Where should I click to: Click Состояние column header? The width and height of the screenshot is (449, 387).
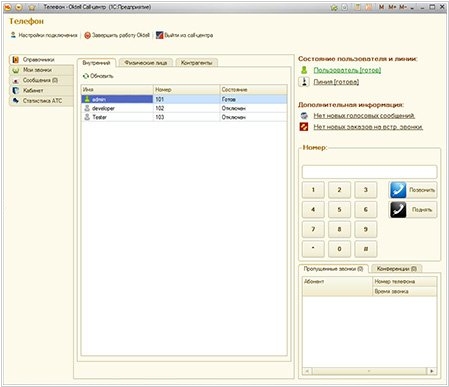[253, 90]
